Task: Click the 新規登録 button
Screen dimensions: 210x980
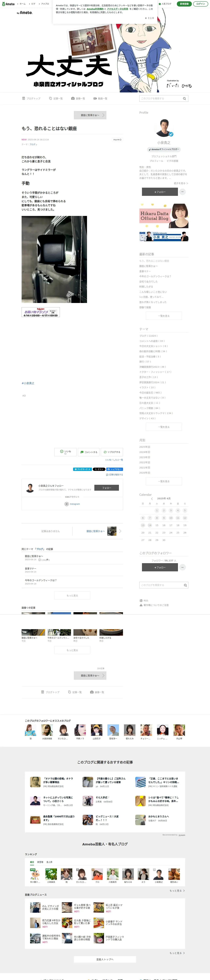Action: (184, 4)
